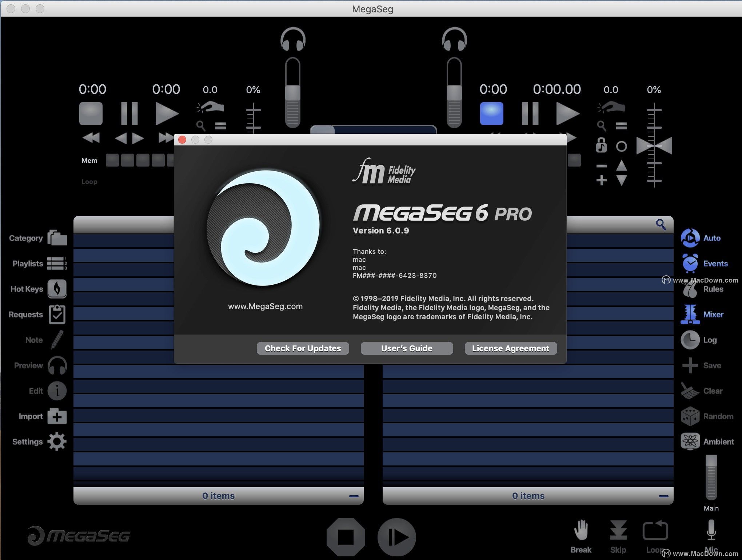The height and width of the screenshot is (560, 742).
Task: Click the right deck pause button
Action: pyautogui.click(x=530, y=113)
